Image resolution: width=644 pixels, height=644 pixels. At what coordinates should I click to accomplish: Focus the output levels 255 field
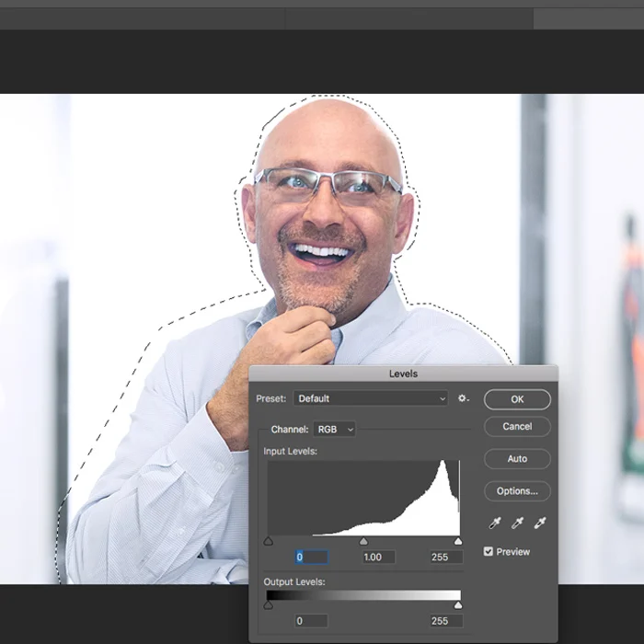coord(446,621)
